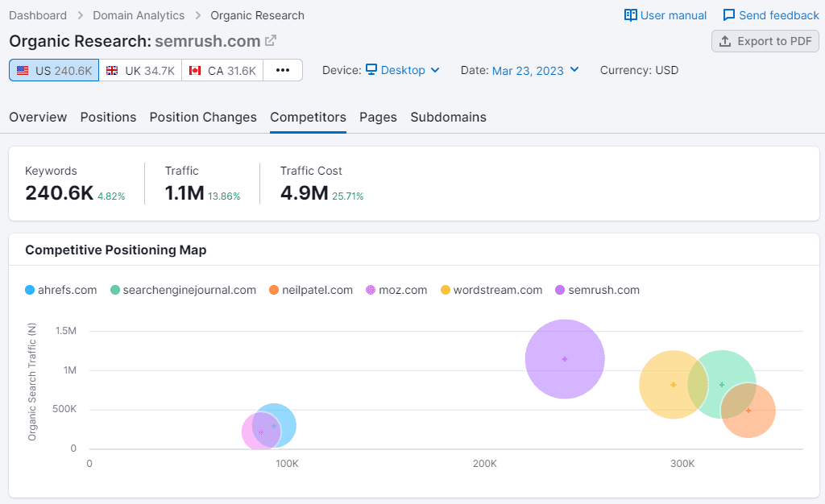
Task: Click the UK flag icon
Action: pyautogui.click(x=112, y=70)
